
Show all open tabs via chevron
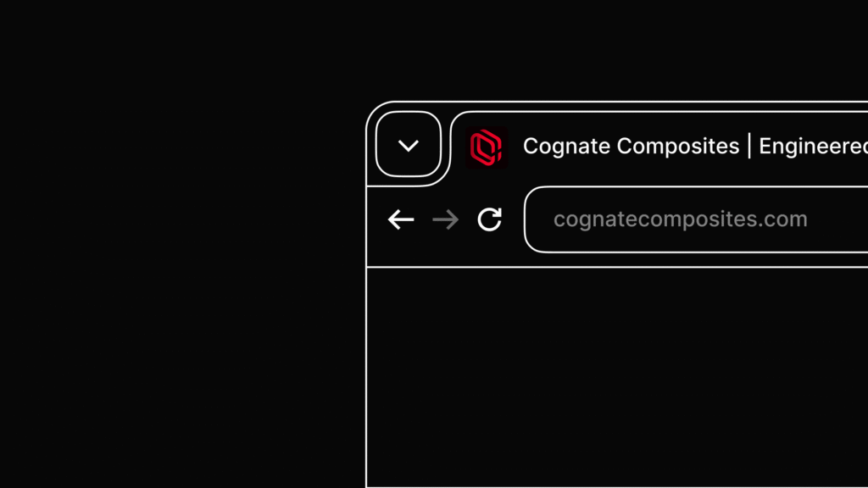point(409,144)
